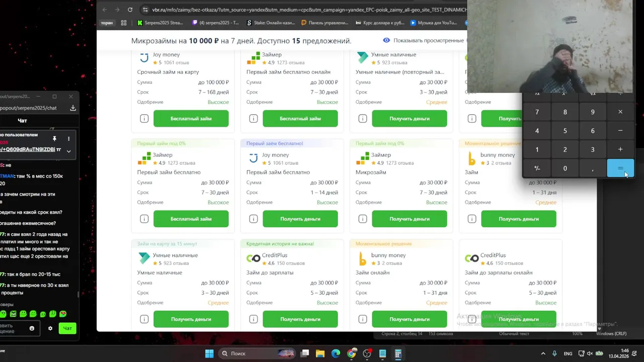Open the Joy money Срочный займ title
Viewport: 644px width, 362px height.
tap(168, 72)
